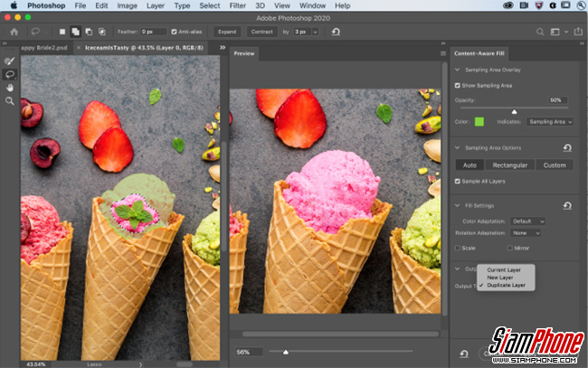Click the Opacity slider handle
The image size is (588, 368).
pos(514,112)
